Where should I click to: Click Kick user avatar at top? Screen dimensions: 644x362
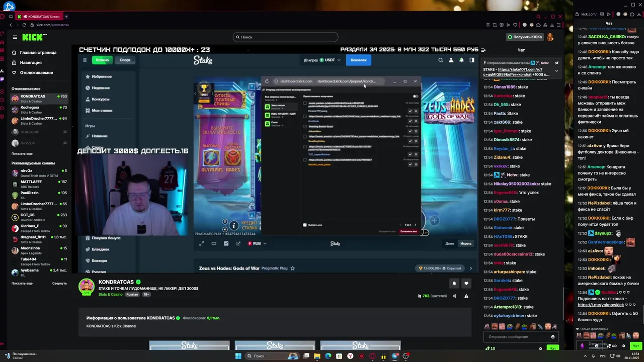click(550, 37)
